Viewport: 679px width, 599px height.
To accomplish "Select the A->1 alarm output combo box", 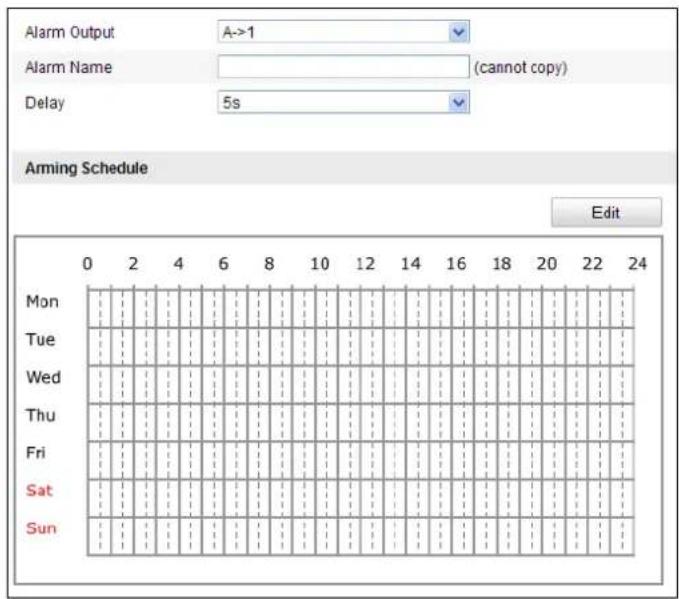I will [343, 32].
